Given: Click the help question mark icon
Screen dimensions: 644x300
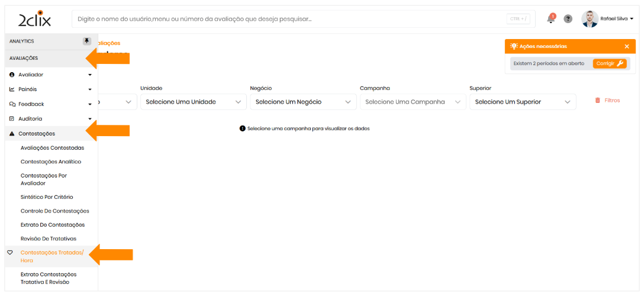Looking at the screenshot, I should pyautogui.click(x=568, y=19).
